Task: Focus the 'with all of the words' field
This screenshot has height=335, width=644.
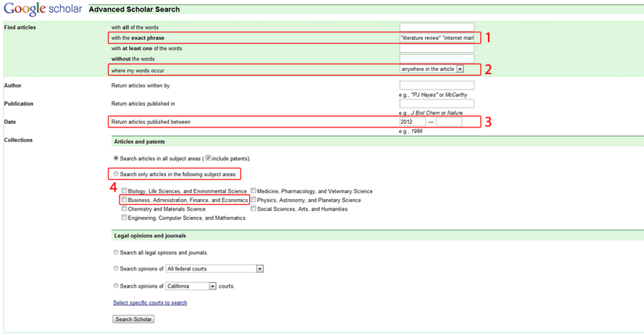Action: click(436, 27)
